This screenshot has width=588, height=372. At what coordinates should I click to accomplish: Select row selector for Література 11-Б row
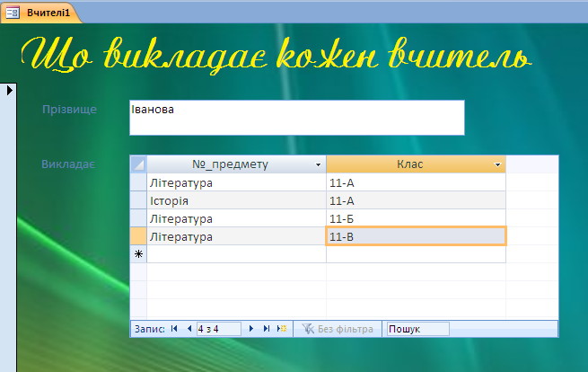pyautogui.click(x=138, y=218)
